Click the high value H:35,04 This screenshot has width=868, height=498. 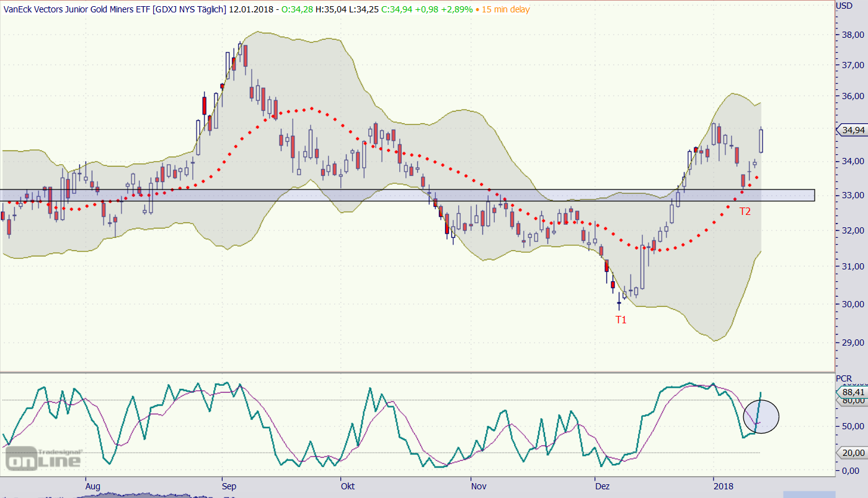tap(331, 9)
